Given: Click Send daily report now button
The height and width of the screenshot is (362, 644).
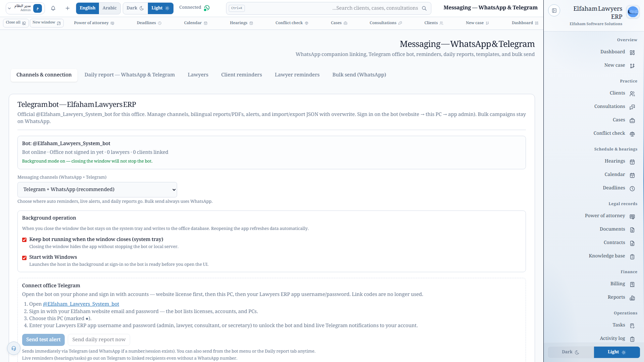Looking at the screenshot, I should click(99, 340).
